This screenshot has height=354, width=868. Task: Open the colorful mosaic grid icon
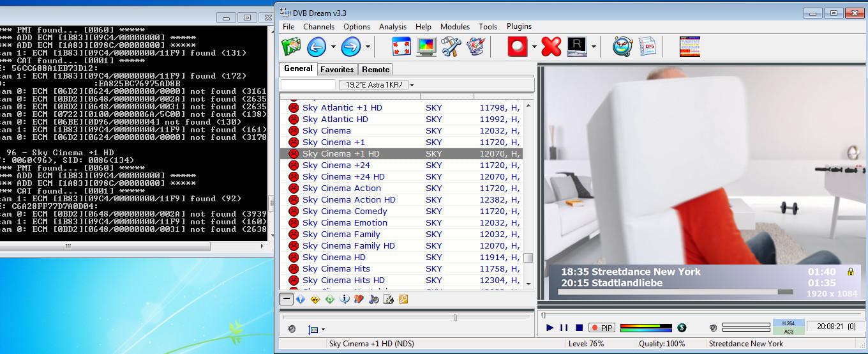click(690, 47)
